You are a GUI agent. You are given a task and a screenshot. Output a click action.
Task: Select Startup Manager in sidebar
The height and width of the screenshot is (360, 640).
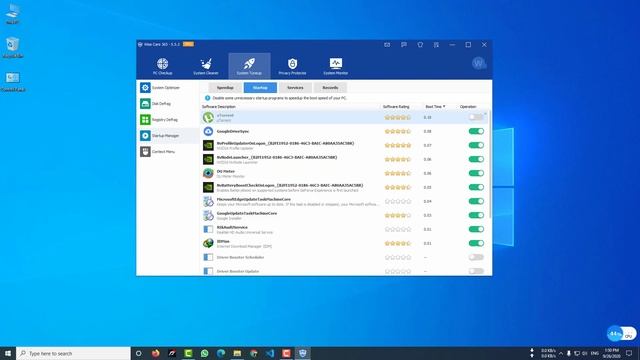click(x=168, y=136)
